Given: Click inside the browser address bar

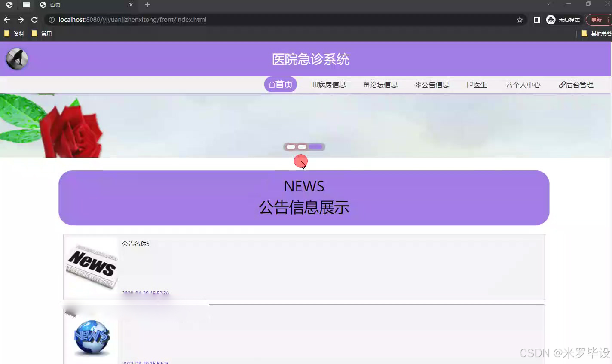Looking at the screenshot, I should [172, 19].
